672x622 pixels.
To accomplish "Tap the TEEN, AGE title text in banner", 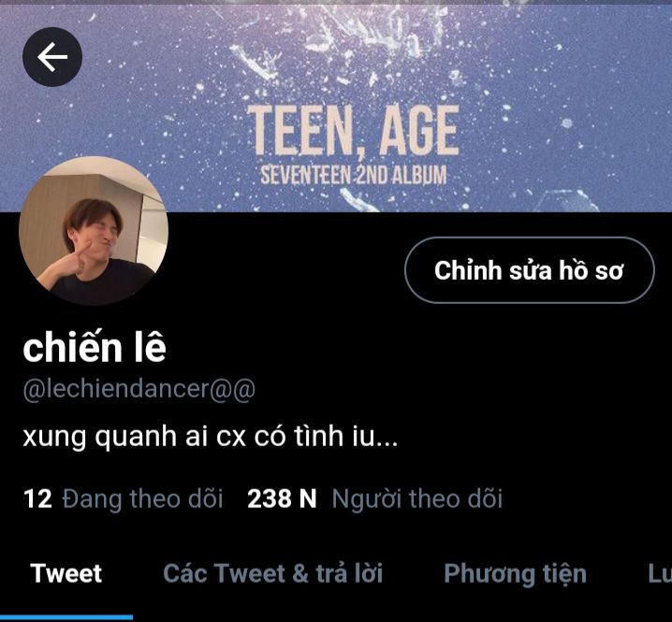I will coord(354,130).
